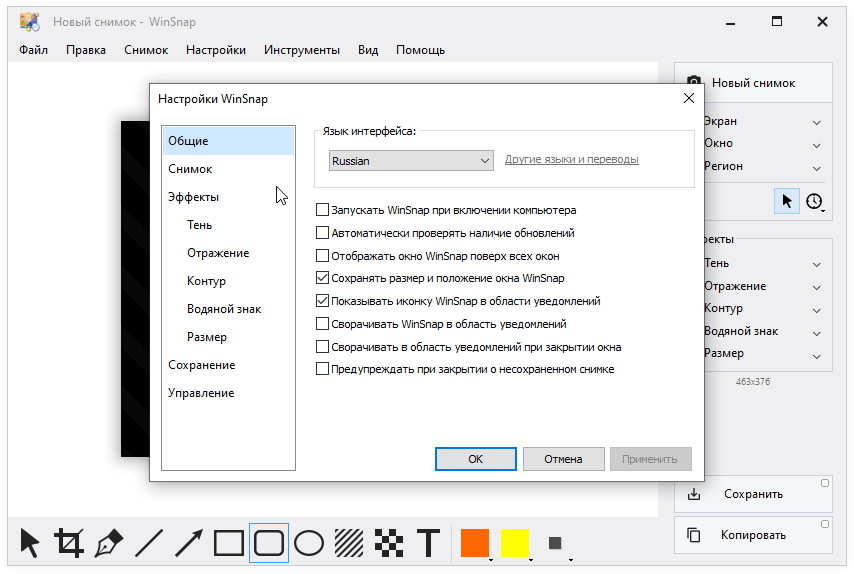This screenshot has width=854, height=574.
Task: Select Управление in settings category list
Action: pyautogui.click(x=228, y=393)
